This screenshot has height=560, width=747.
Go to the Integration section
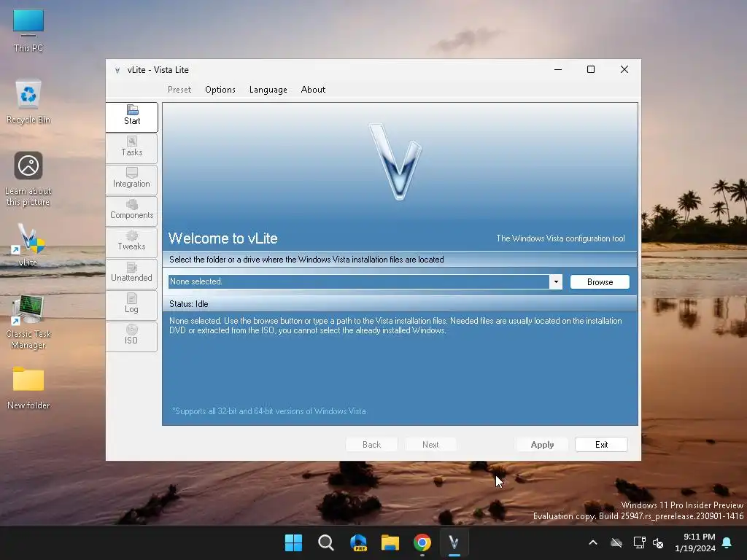coord(132,179)
